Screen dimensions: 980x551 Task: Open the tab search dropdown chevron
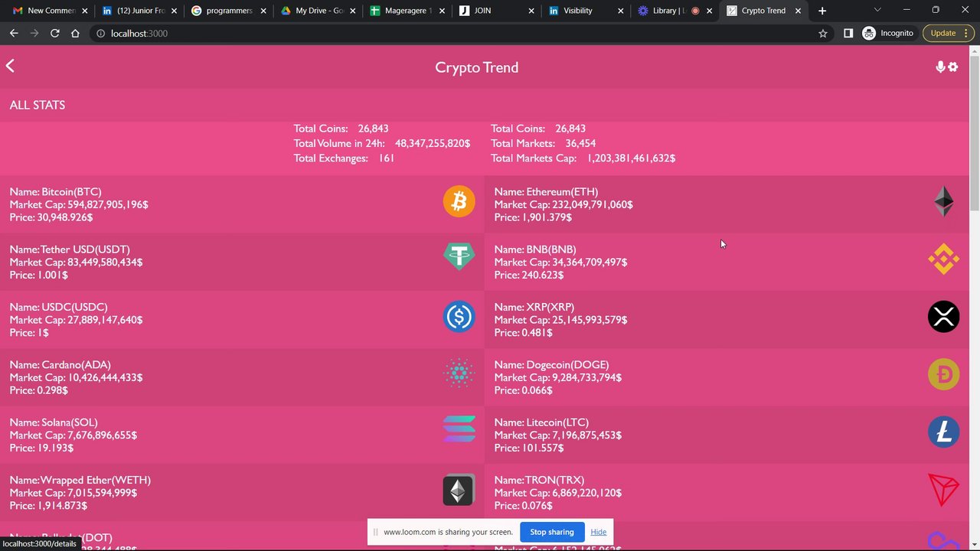click(877, 10)
